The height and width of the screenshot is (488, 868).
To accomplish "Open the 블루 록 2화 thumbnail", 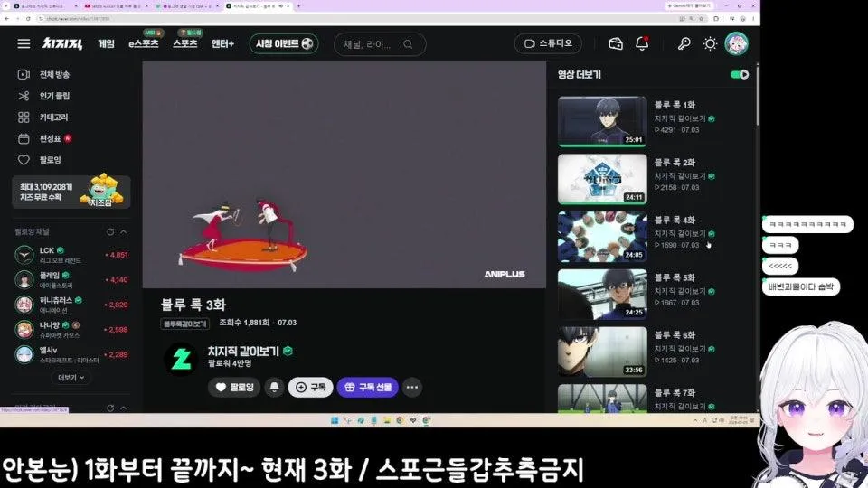I will [602, 179].
